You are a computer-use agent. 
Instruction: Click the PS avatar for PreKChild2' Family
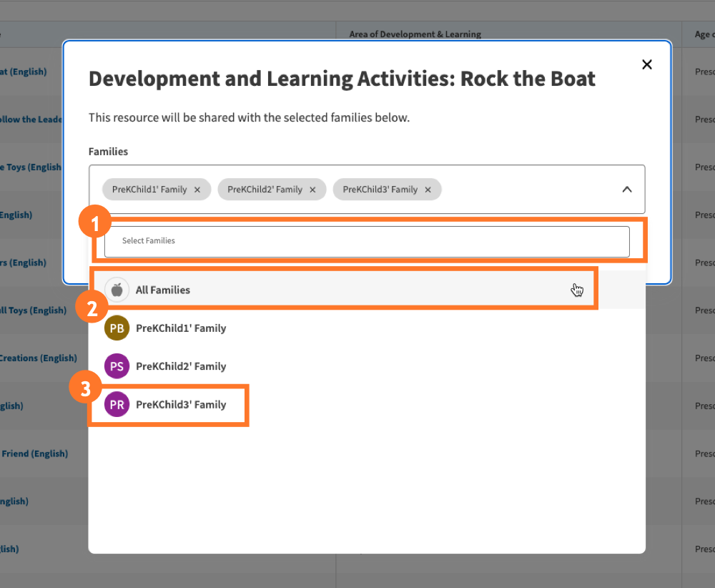pos(117,366)
